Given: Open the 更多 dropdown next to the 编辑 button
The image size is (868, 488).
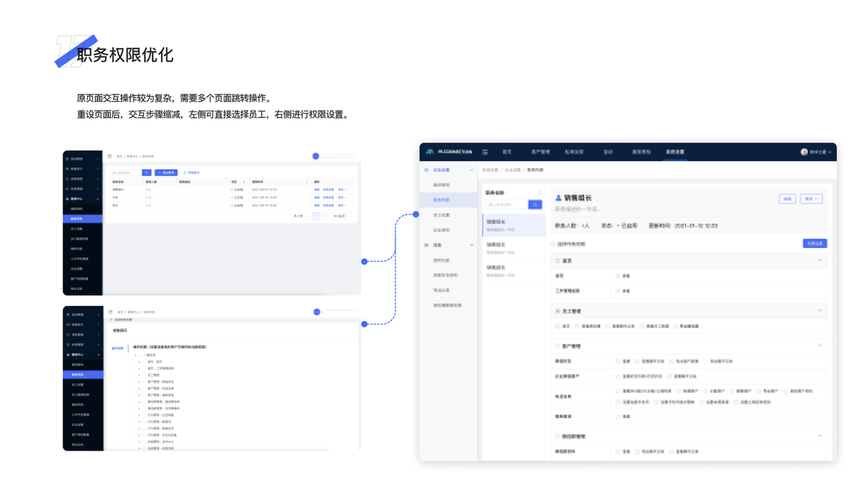Looking at the screenshot, I should [812, 198].
